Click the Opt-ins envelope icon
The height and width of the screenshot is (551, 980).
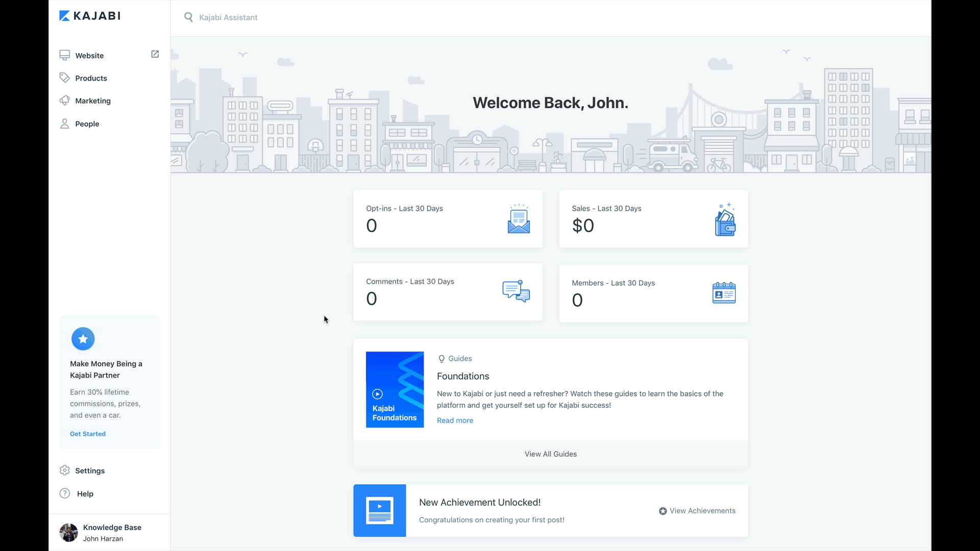tap(519, 219)
